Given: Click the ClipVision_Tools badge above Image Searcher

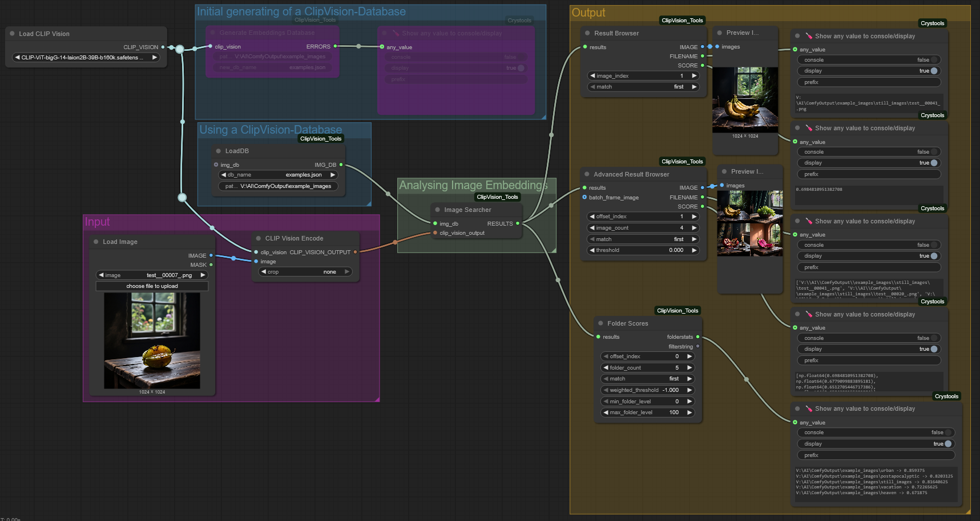Looking at the screenshot, I should click(x=498, y=197).
